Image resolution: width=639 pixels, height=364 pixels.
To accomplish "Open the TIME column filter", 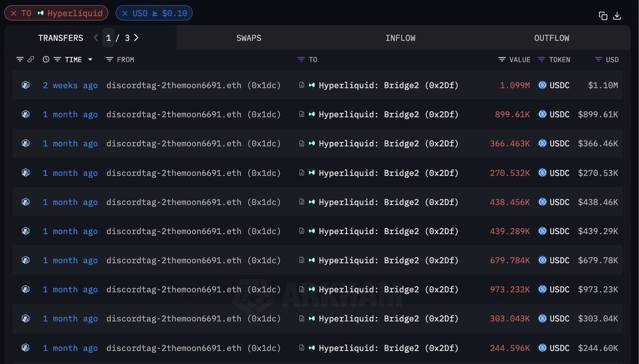I will 57,60.
